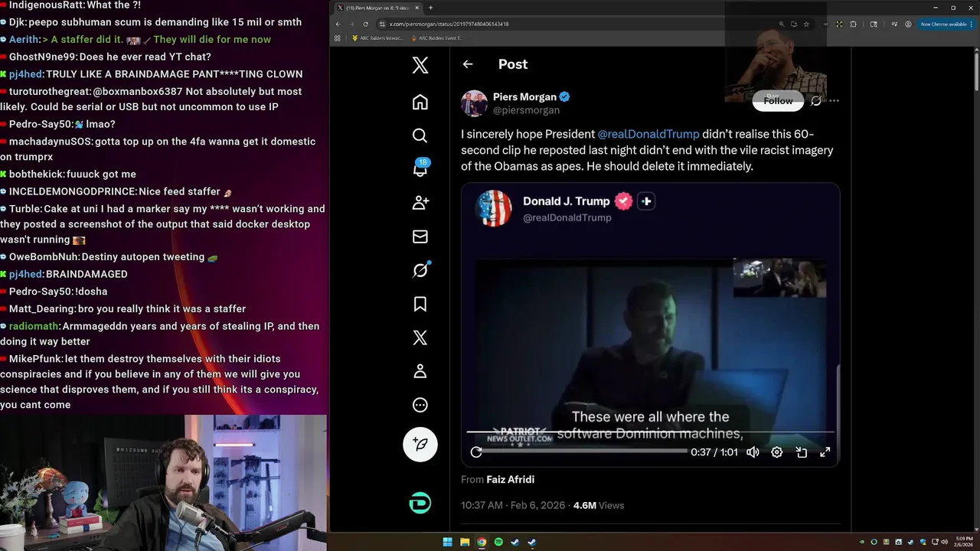
Task: Open Chrome profile avatar
Action: 908,24
